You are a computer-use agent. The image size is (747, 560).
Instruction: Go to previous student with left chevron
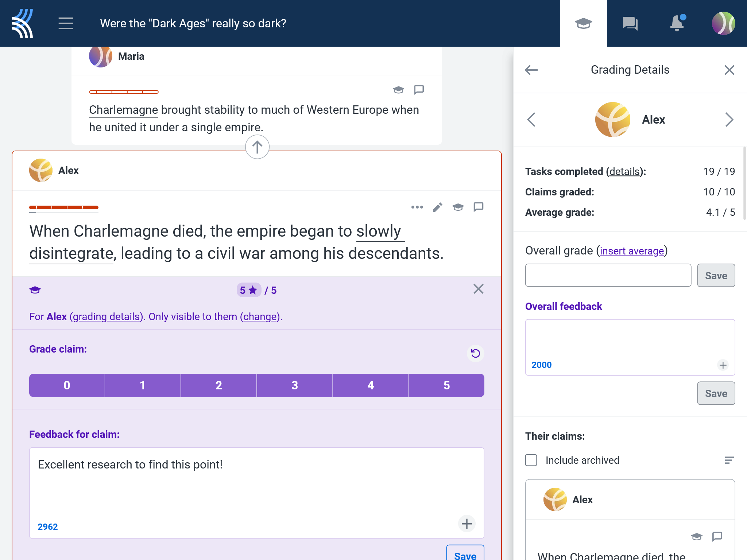531,120
